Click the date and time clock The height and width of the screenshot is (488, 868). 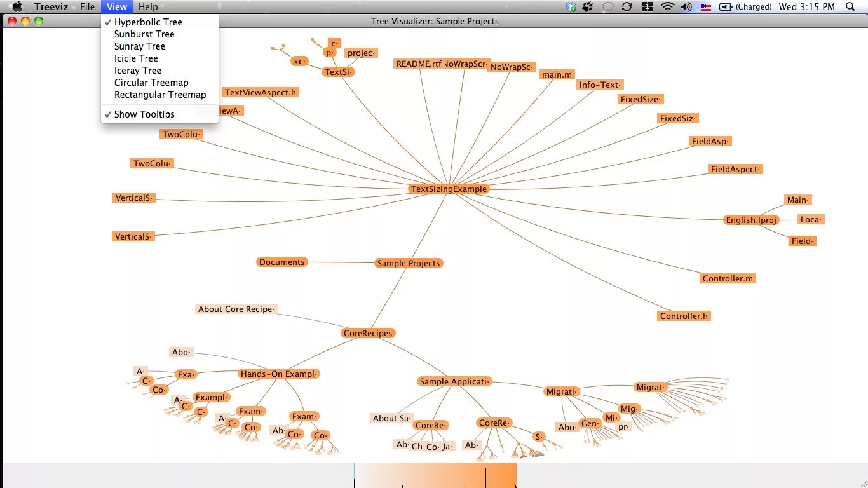pyautogui.click(x=807, y=7)
